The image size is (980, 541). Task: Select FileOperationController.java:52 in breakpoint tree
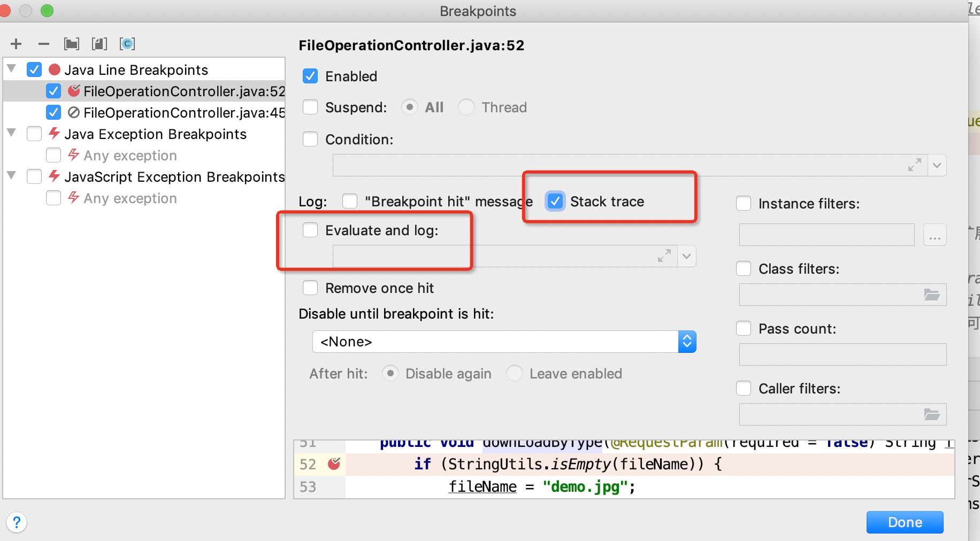[x=184, y=91]
